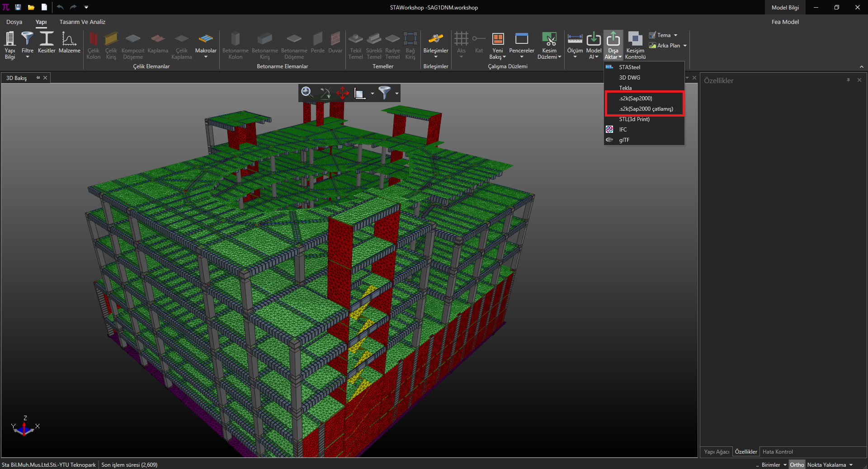Image resolution: width=868 pixels, height=469 pixels.
Task: Click the Fea Model button
Action: point(785,22)
